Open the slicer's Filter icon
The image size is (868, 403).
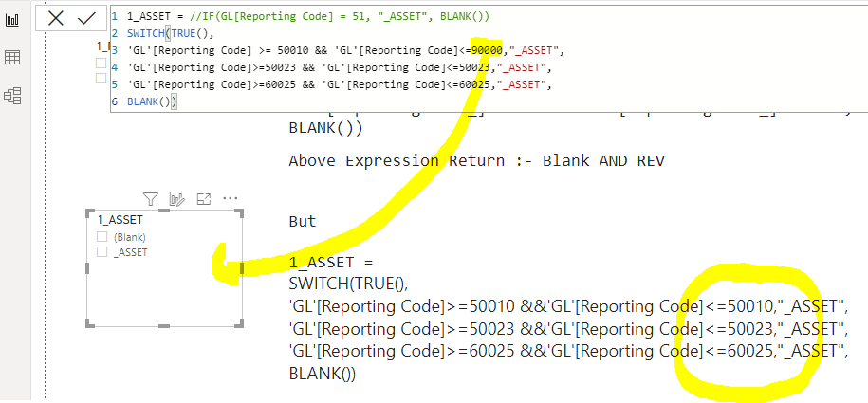(x=151, y=199)
